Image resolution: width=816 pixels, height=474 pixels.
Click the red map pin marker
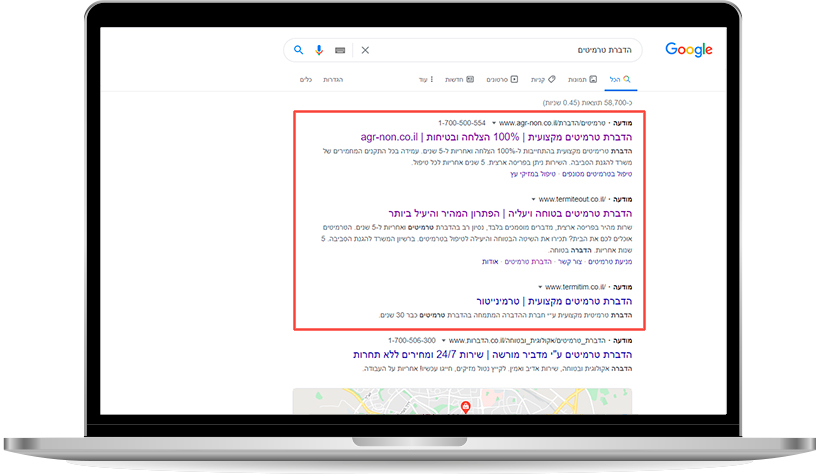tap(466, 407)
